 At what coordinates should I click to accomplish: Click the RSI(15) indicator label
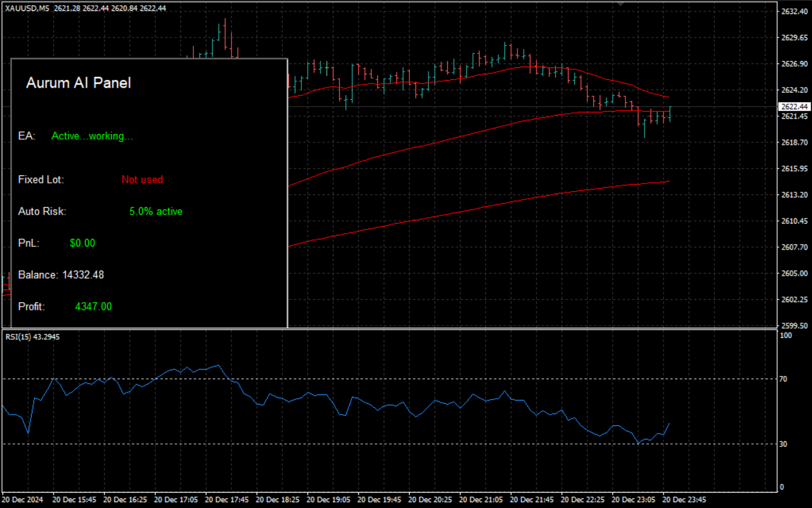(32, 337)
